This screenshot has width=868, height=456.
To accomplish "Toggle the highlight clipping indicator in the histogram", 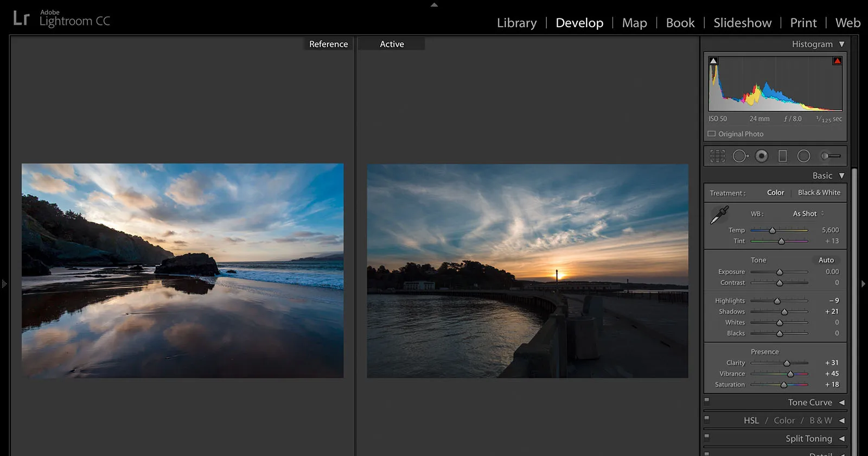I will (x=837, y=61).
